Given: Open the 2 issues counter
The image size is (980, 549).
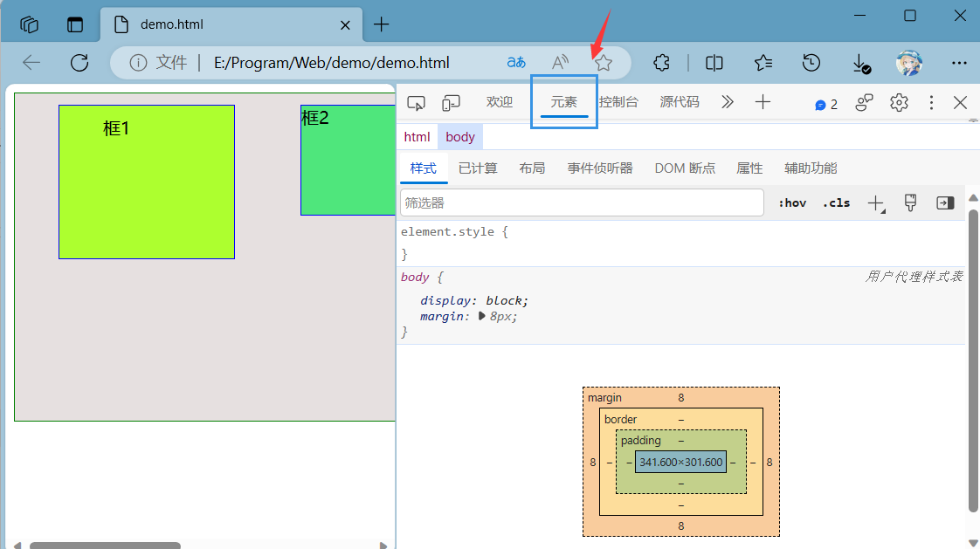Looking at the screenshot, I should [826, 105].
